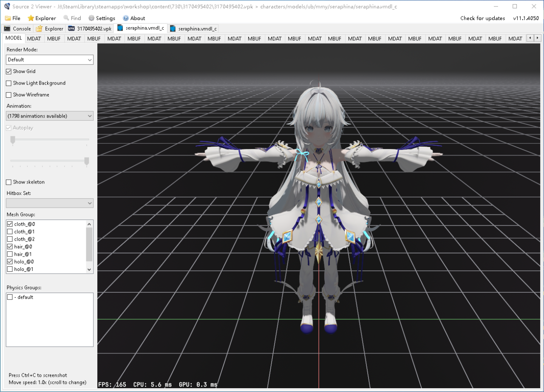Select the first MDAT sub-tab
Screen dimensions: 544x392
pyautogui.click(x=34, y=39)
